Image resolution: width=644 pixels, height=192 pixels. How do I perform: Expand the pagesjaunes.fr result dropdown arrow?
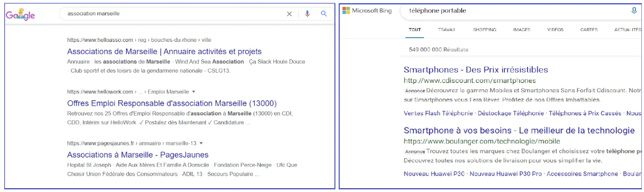(x=202, y=143)
